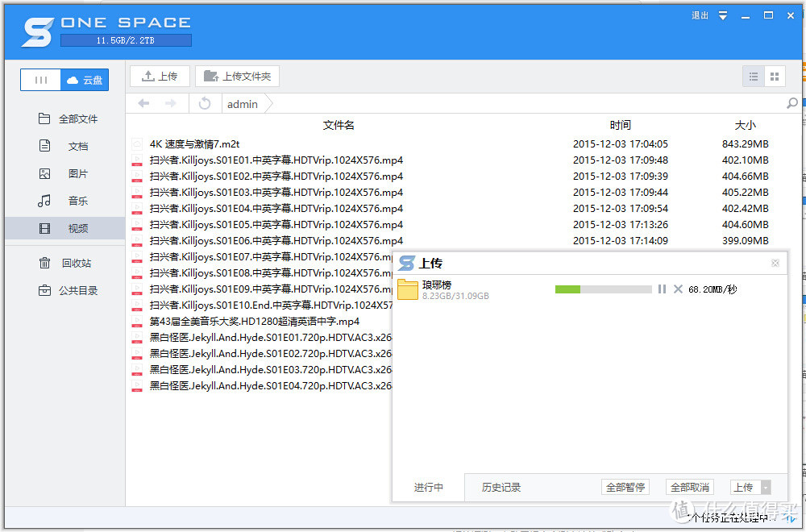
Task: Select 黑白怪医.Jekyll.And.Hyde.S01E01 file
Action: [x=270, y=337]
